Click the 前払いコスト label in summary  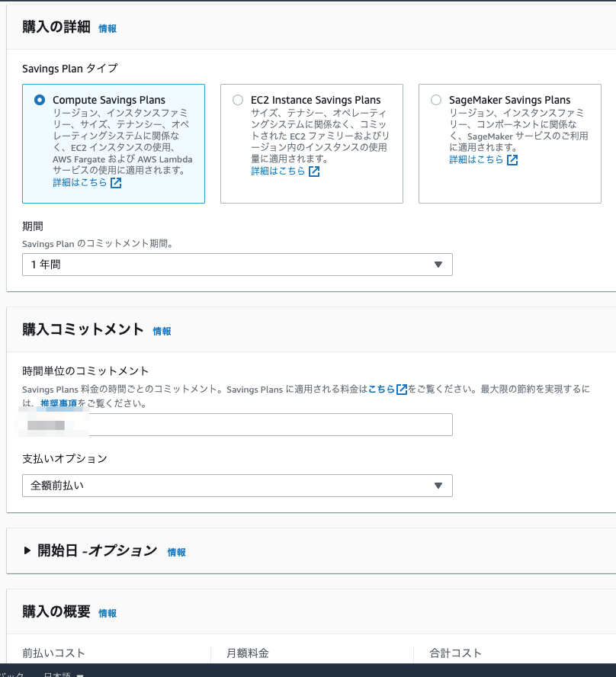(x=53, y=653)
